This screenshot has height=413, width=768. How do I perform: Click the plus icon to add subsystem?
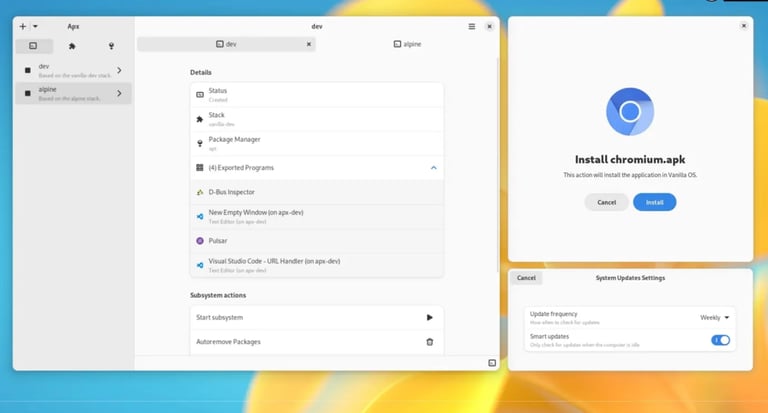point(23,26)
